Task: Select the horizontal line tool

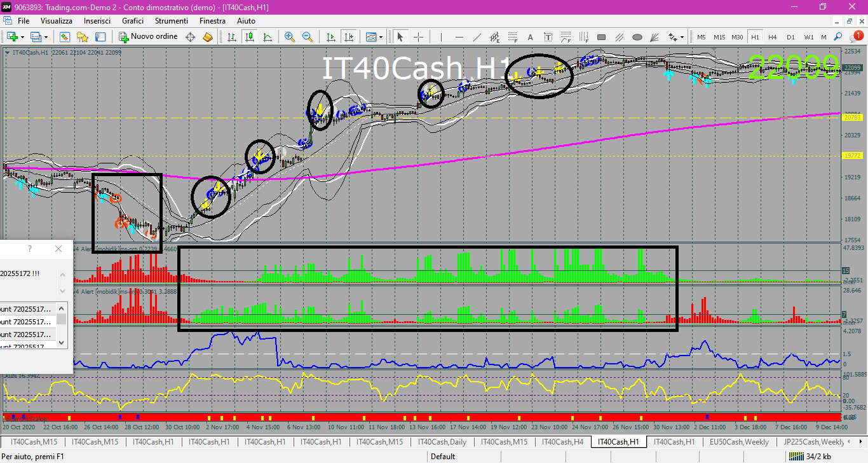Action: tap(459, 37)
